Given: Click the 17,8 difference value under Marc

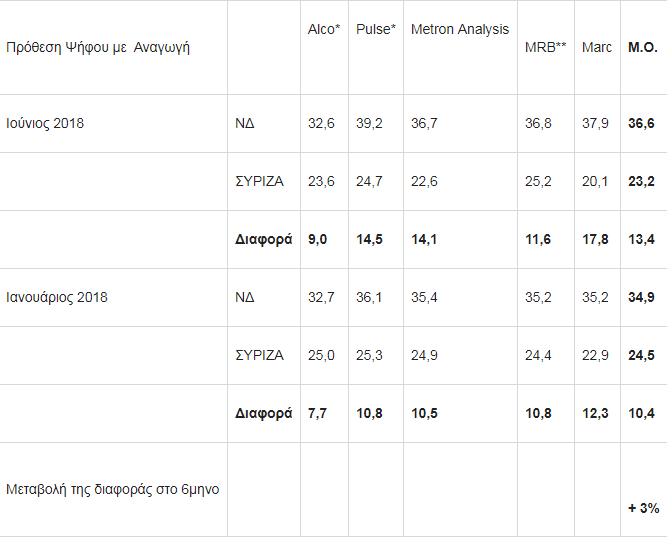Looking at the screenshot, I should [x=595, y=239].
